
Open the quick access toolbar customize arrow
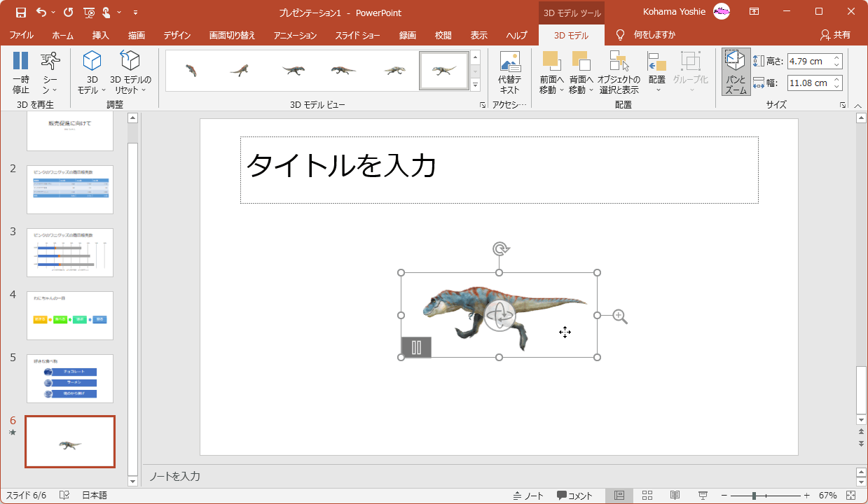point(135,12)
